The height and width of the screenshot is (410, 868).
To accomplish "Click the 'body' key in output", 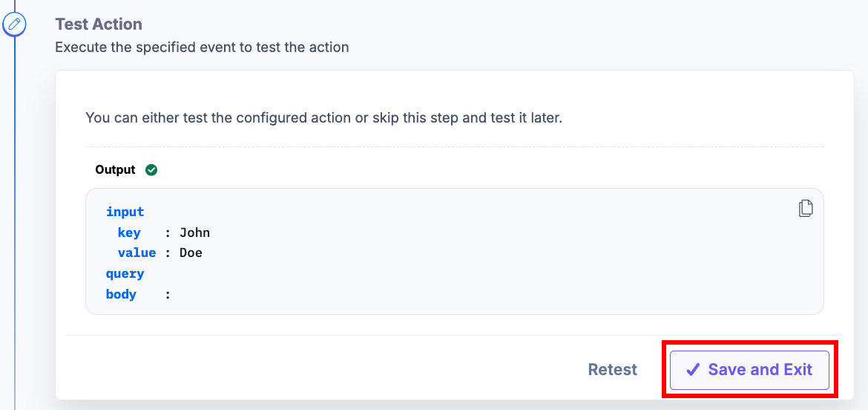I will (x=121, y=294).
